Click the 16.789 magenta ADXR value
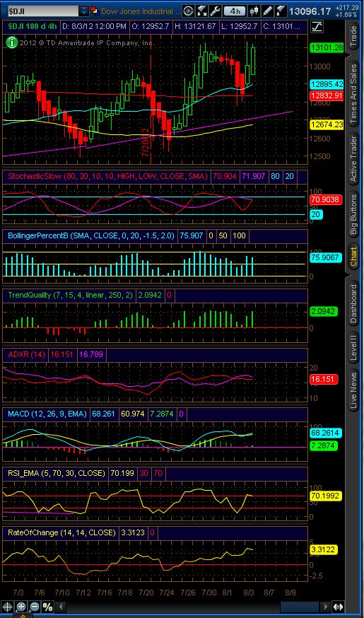Viewport: 364px width, 618px height. tap(91, 354)
